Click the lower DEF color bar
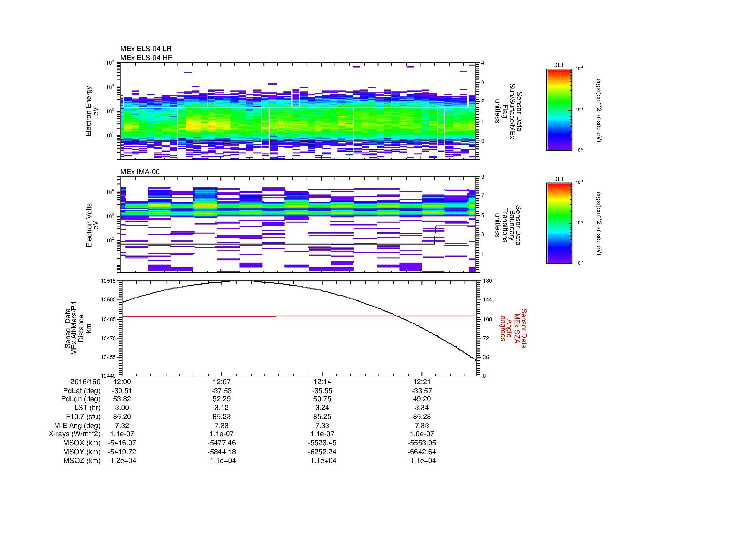This screenshot has height=534, width=756. pyautogui.click(x=559, y=224)
